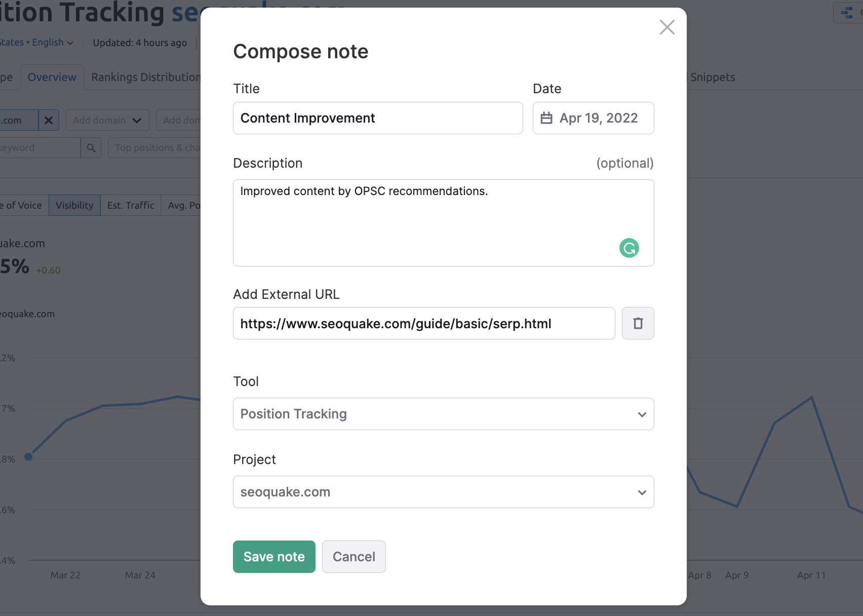Expand the Add domain dropdown

(107, 120)
